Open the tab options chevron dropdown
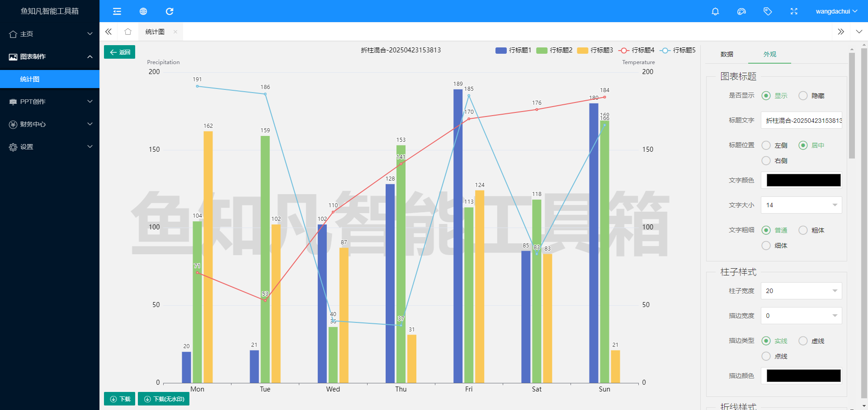This screenshot has width=868, height=410. pos(859,32)
